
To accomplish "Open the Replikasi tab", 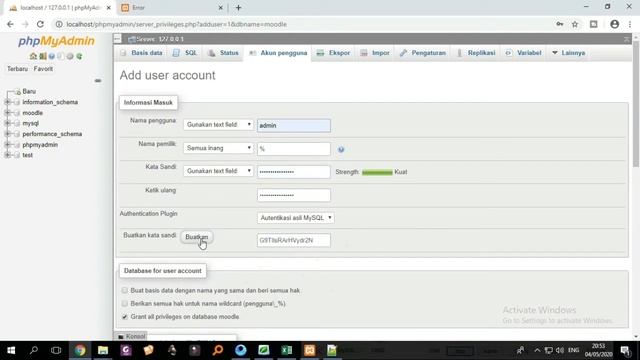I will tap(476, 53).
